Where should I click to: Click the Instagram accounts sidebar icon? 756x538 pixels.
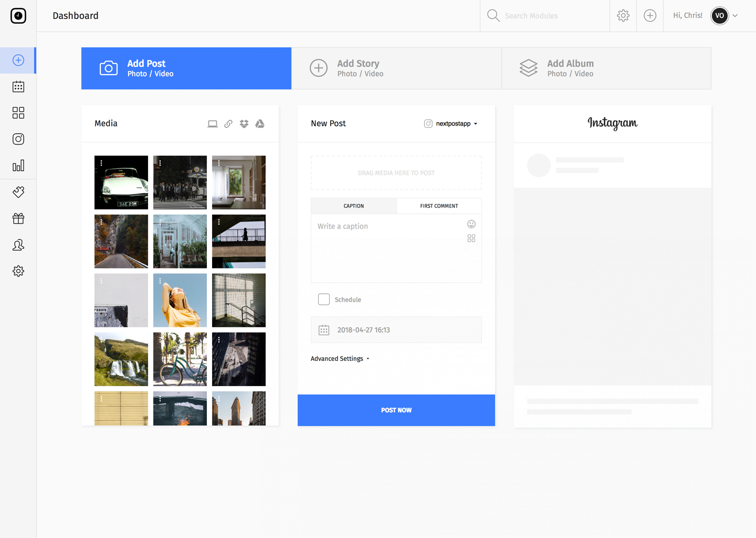[x=18, y=139]
